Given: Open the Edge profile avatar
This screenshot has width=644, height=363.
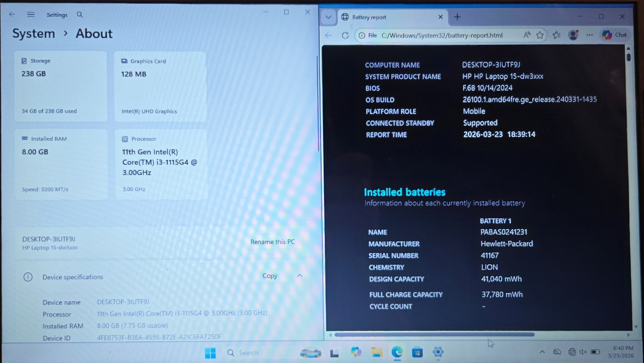Looking at the screenshot, I should click(x=573, y=35).
